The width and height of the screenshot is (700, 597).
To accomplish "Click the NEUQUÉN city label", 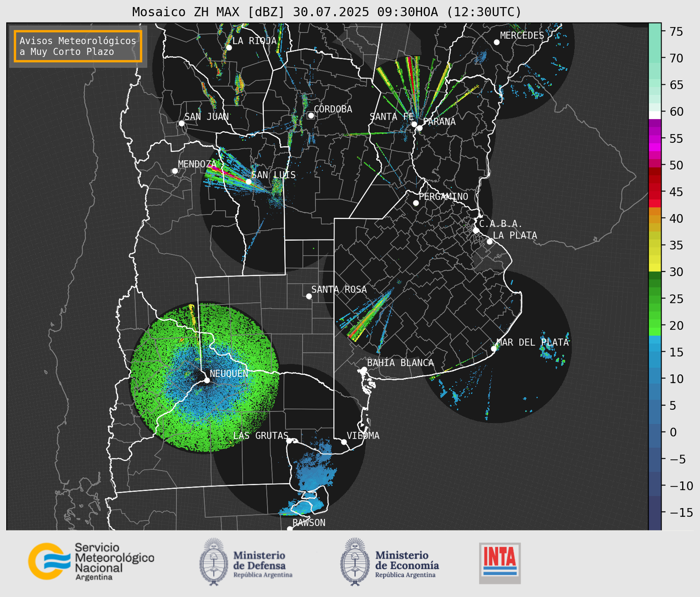I will tap(229, 373).
